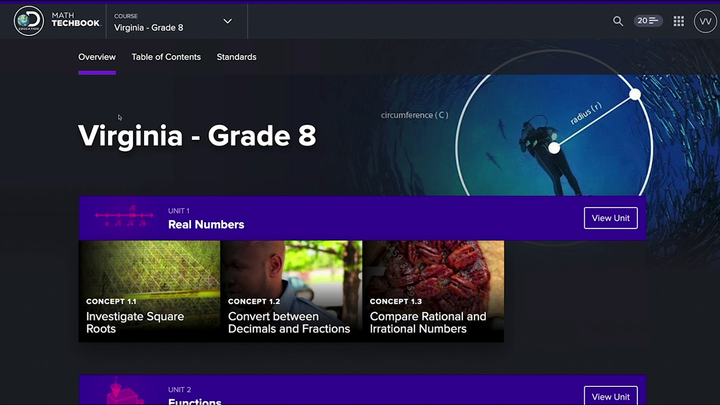Click the Unit 1 number line icon
Viewport: 720px width, 405px height.
point(125,218)
